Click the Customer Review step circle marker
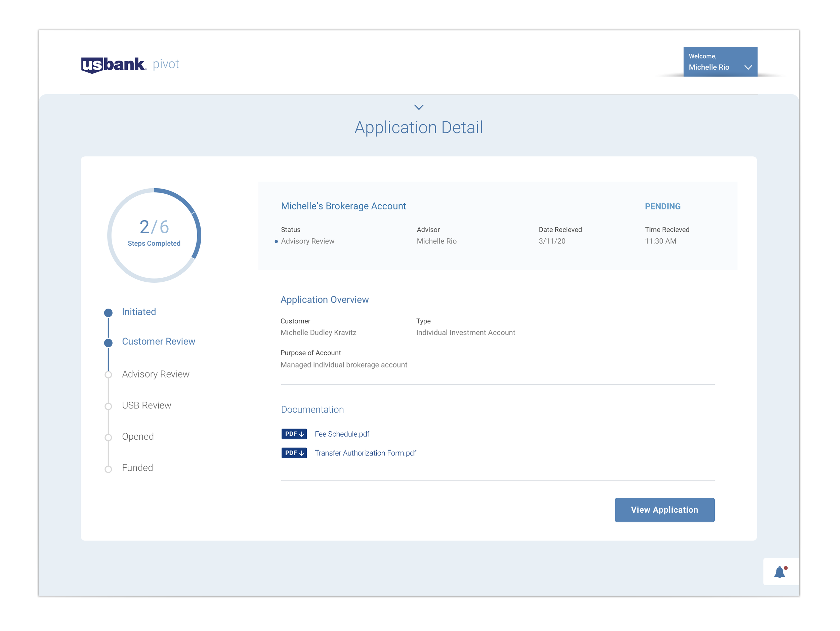840x631 pixels. click(x=108, y=343)
